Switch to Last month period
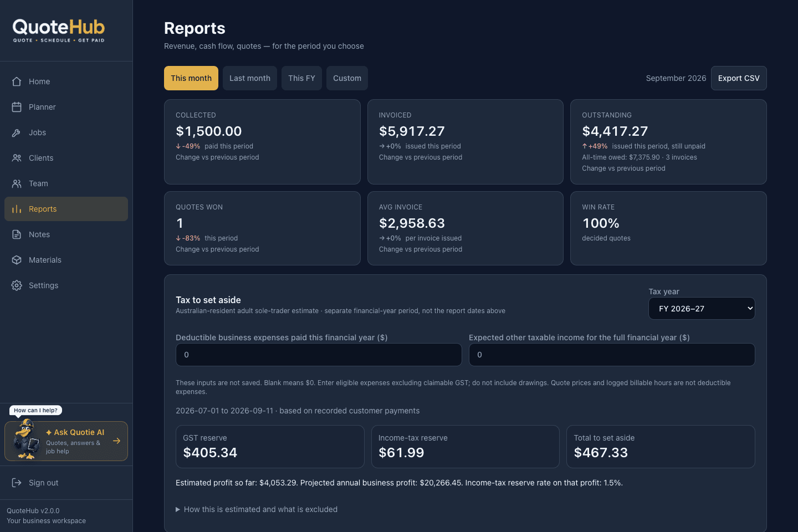The width and height of the screenshot is (798, 532). pos(250,78)
